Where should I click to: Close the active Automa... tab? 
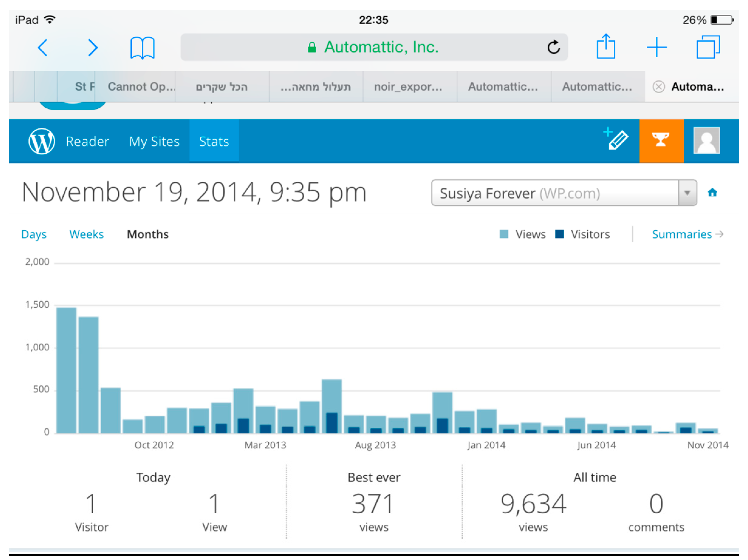658,87
